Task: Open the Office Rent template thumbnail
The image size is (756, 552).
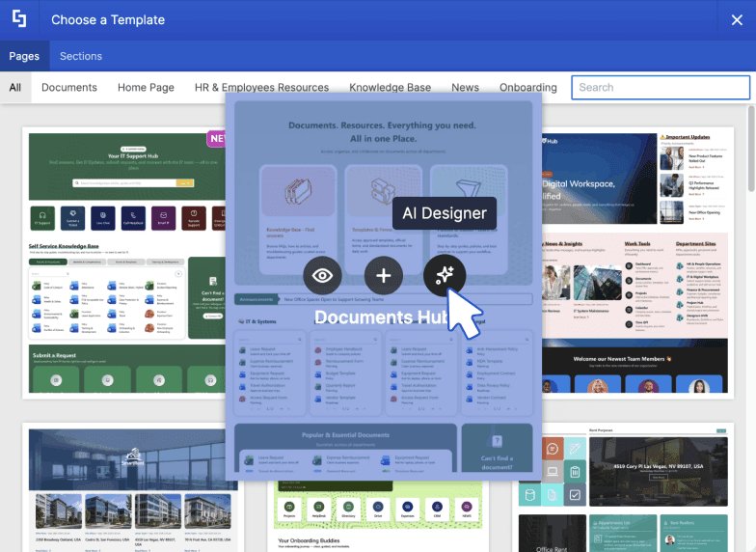Action: [622, 487]
